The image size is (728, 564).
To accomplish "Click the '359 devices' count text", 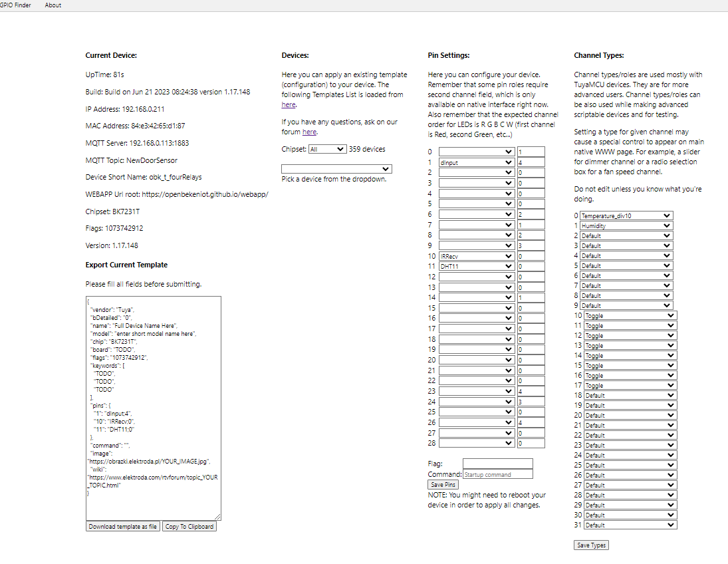I will [x=367, y=149].
